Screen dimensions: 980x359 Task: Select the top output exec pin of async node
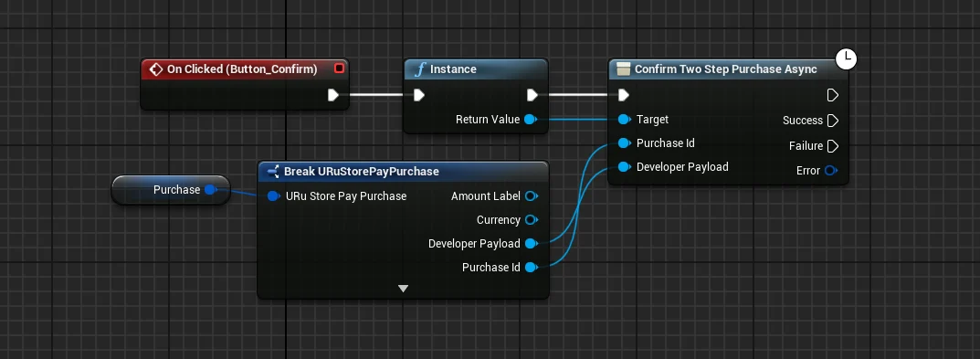point(833,95)
